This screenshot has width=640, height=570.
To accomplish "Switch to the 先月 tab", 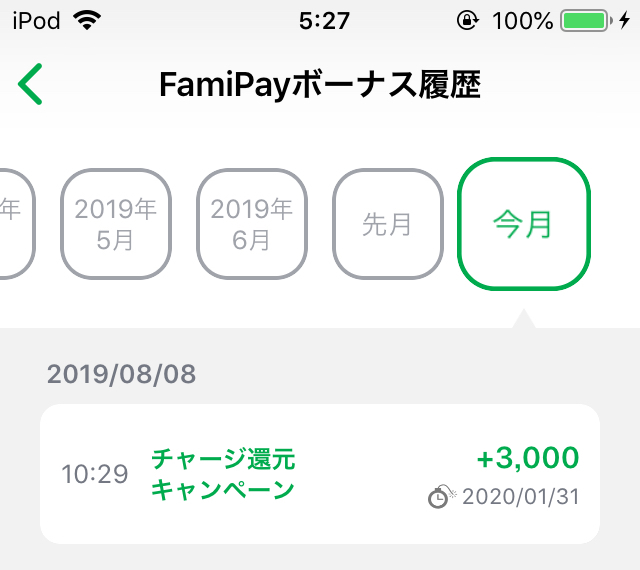I will pyautogui.click(x=387, y=224).
